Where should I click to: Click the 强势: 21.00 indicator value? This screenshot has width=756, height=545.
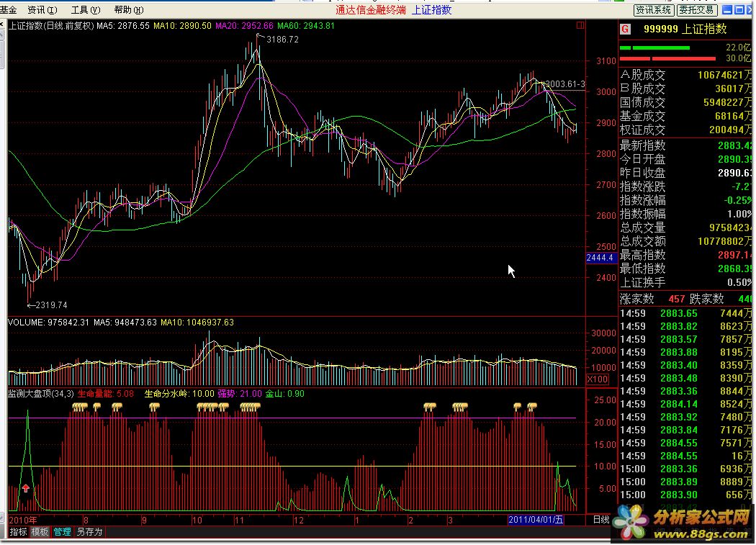pyautogui.click(x=240, y=394)
